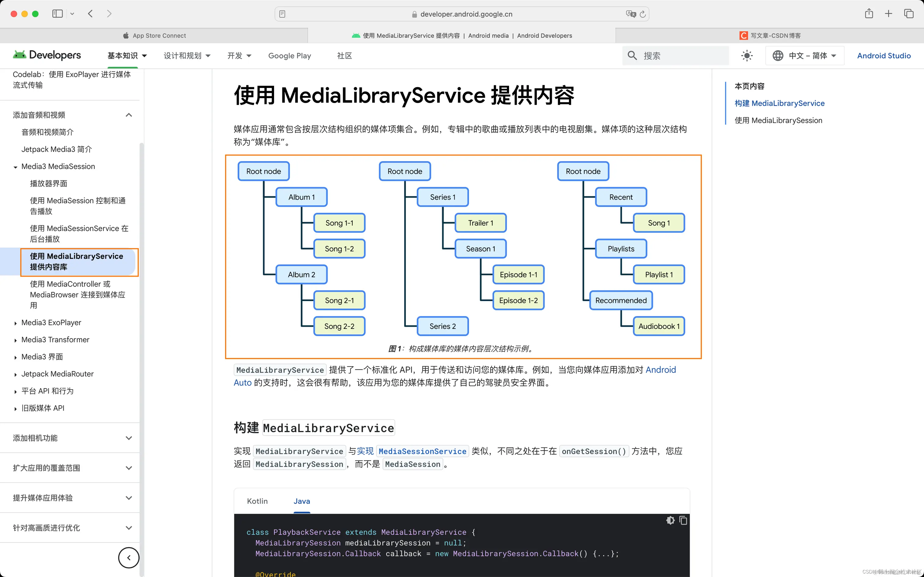Copy the Java code snippet with copy icon
The image size is (924, 577).
(x=683, y=520)
